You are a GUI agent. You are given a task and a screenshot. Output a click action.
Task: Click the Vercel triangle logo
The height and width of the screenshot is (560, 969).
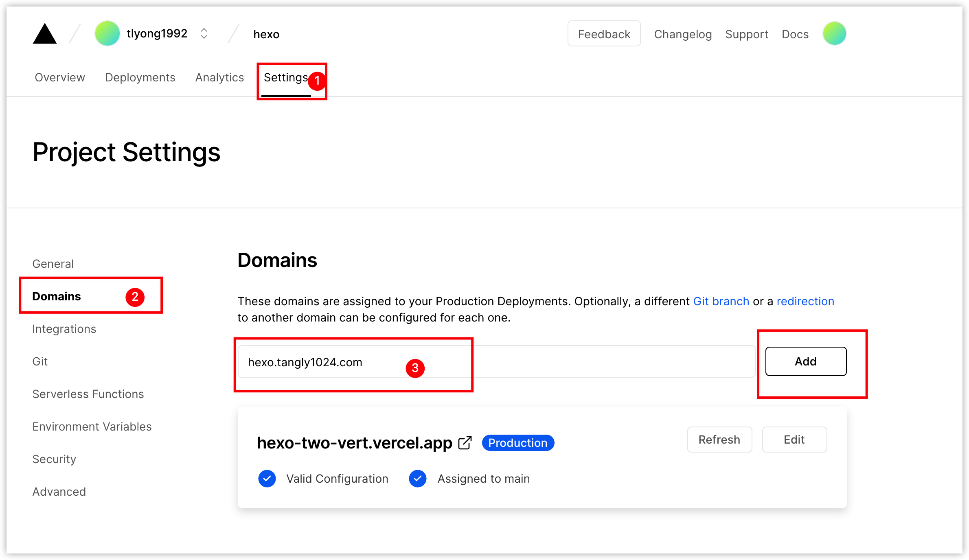[x=45, y=33]
